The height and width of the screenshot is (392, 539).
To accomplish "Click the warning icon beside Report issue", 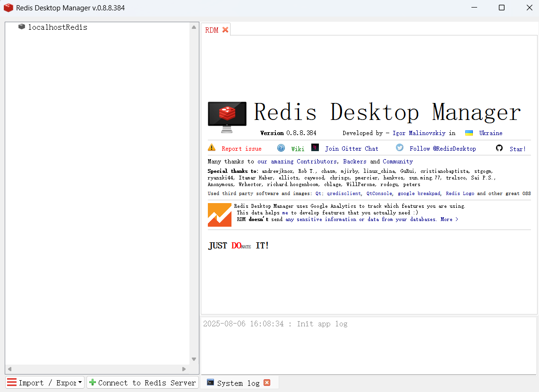I will click(212, 148).
